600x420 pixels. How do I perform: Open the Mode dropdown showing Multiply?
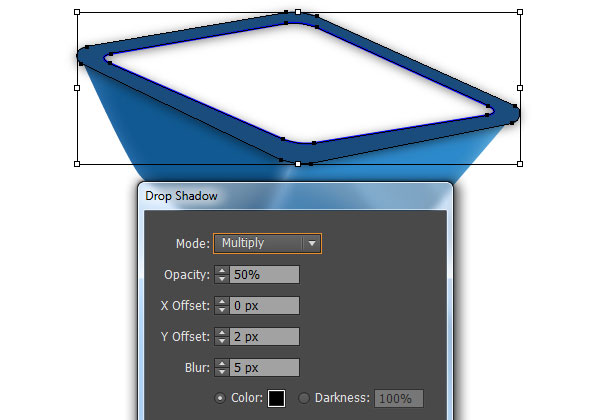point(267,243)
